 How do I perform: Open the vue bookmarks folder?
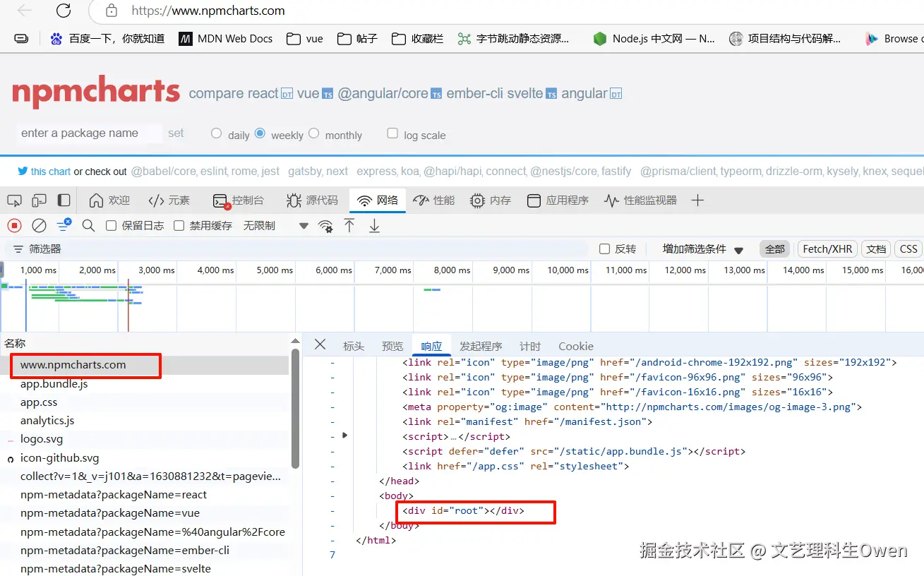pyautogui.click(x=305, y=39)
